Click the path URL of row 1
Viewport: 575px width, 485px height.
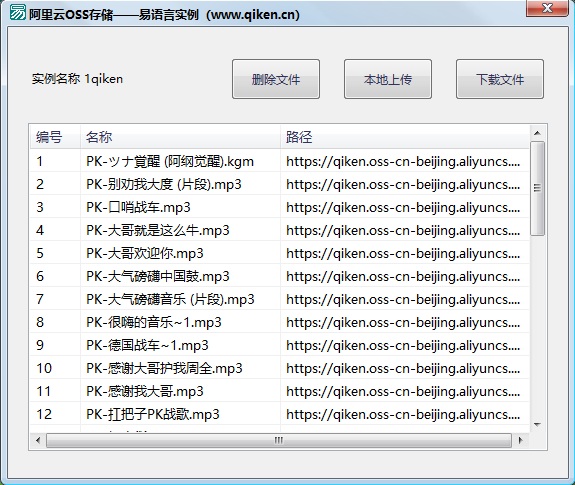[x=403, y=161]
